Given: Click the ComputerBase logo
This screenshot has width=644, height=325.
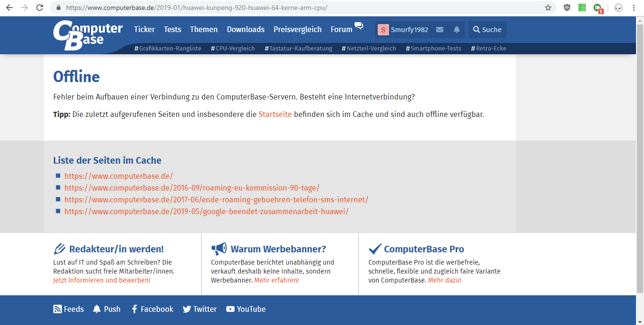Looking at the screenshot, I should (x=88, y=35).
